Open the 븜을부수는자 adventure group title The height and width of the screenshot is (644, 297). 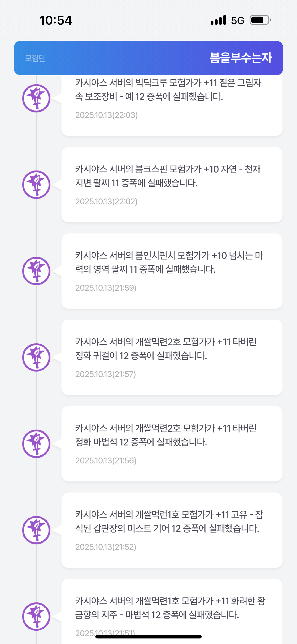pos(241,58)
